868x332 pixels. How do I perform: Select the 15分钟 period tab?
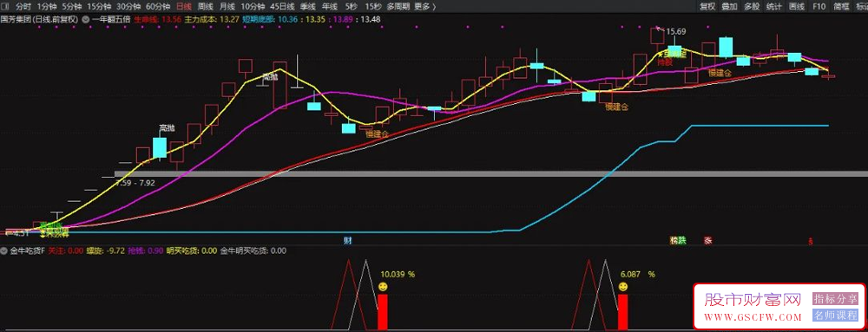click(99, 7)
